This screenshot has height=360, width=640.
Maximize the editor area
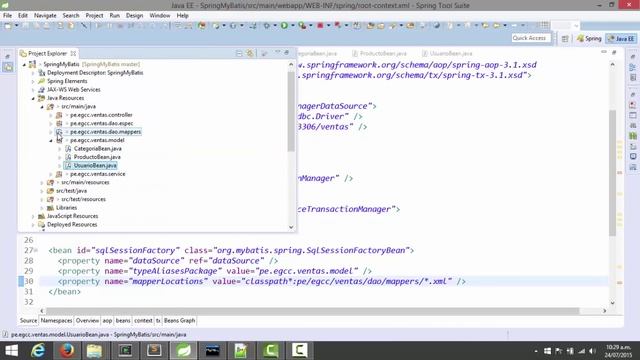tap(614, 52)
